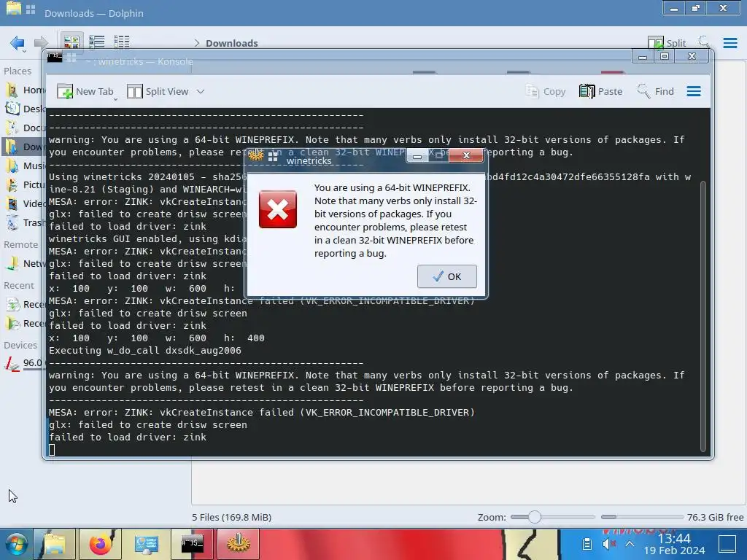Click the red error icon in dialog
The height and width of the screenshot is (560, 747).
click(x=278, y=209)
